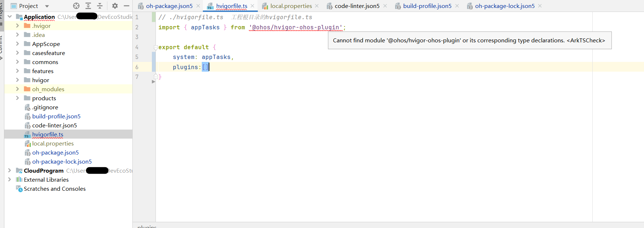644x228 pixels.
Task: Click the locate-in-project target icon
Action: click(76, 6)
